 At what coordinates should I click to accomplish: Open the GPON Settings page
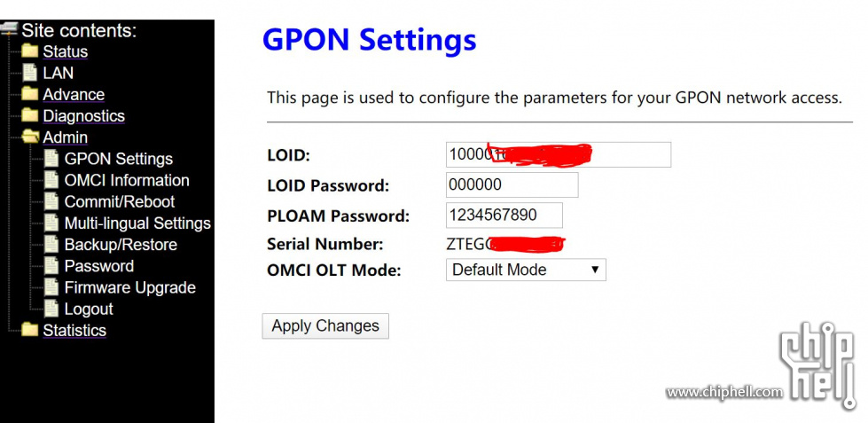118,159
